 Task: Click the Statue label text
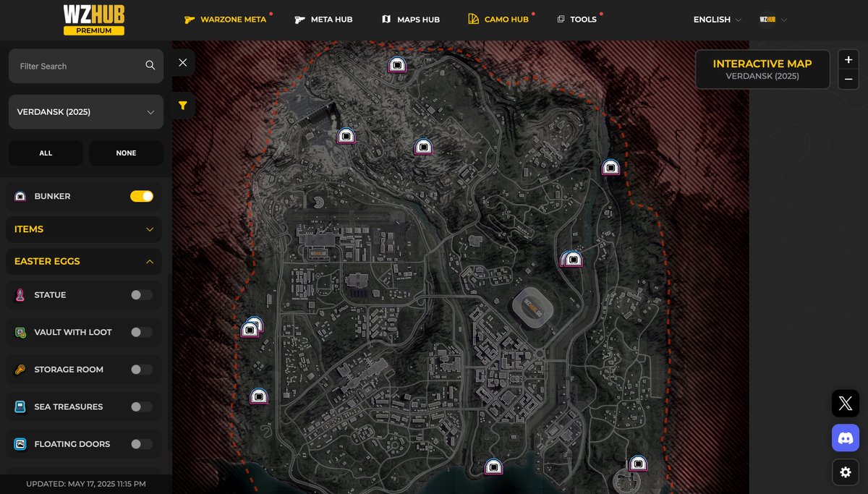point(50,295)
